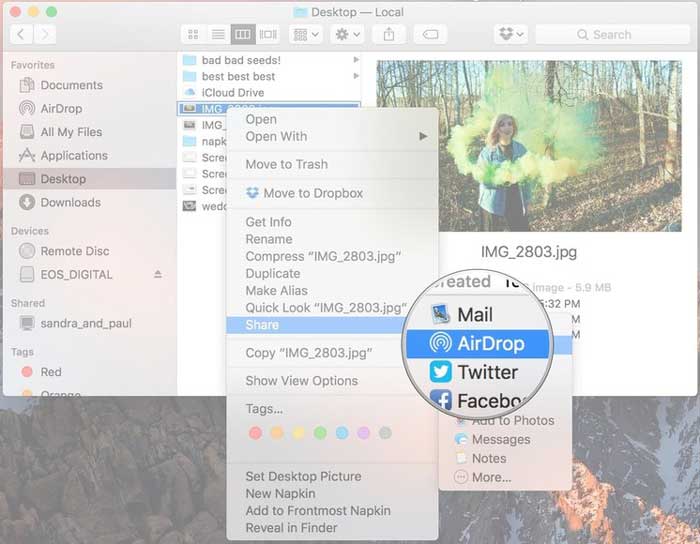Apply the purple tag color dot
The image size is (700, 544).
(363, 433)
